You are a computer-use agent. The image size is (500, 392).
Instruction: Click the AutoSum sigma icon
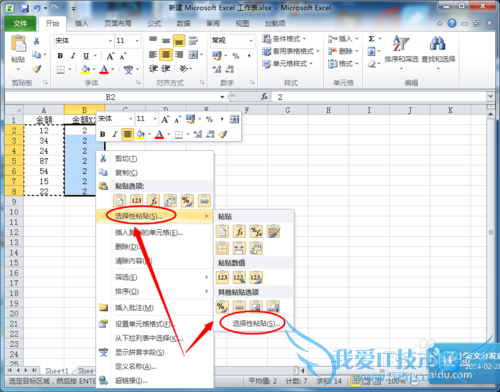[371, 39]
